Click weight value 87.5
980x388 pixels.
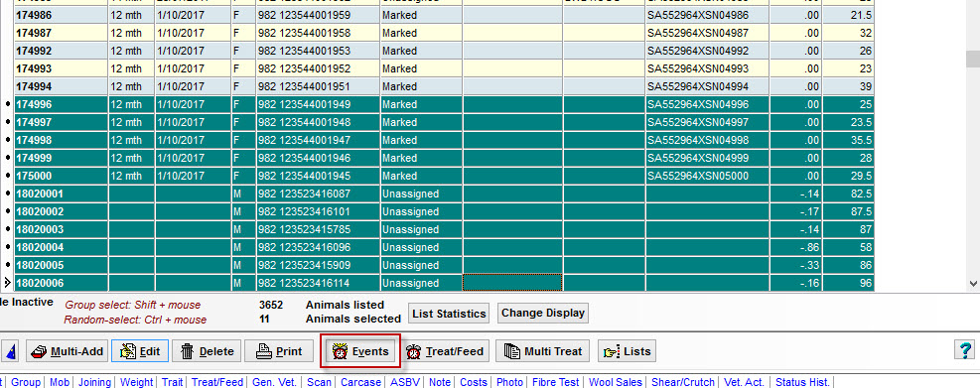pos(848,211)
